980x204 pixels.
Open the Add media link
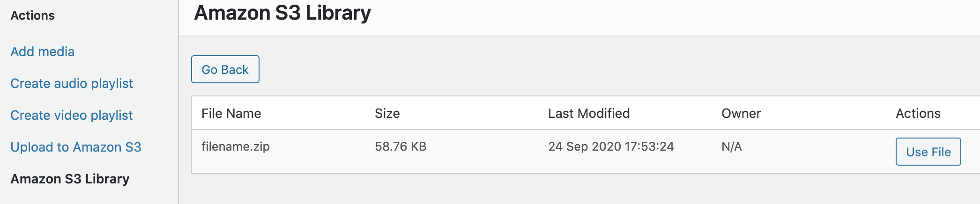(x=42, y=51)
